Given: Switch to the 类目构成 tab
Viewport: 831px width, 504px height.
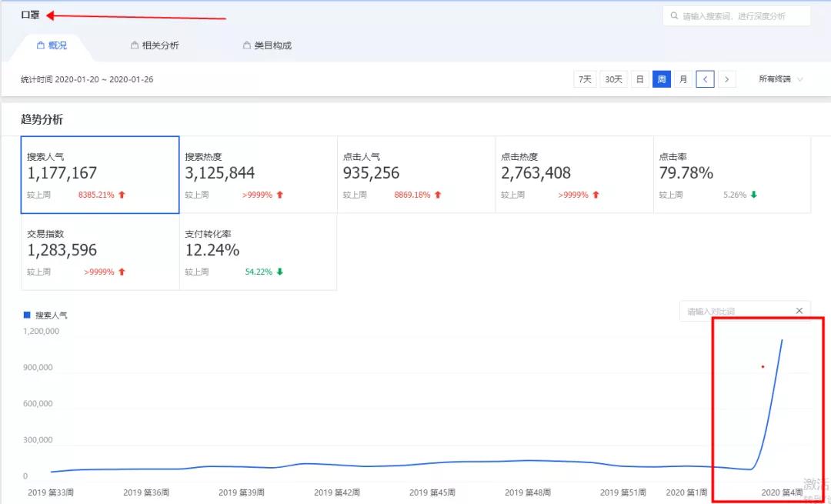Looking at the screenshot, I should pos(272,45).
